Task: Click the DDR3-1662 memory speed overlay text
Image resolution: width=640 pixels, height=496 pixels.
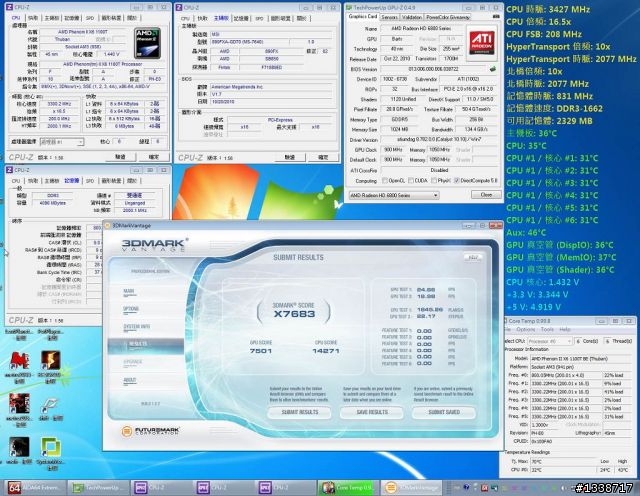Action: pos(579,109)
